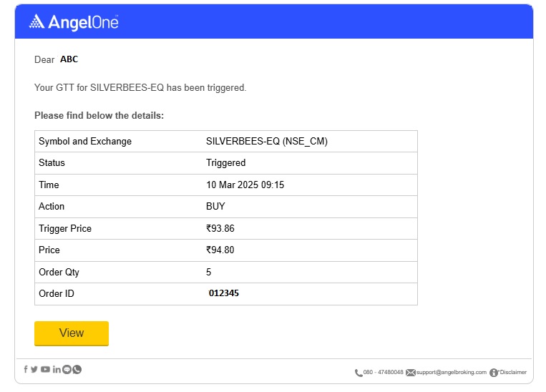The height and width of the screenshot is (392, 546).
Task: Click support@angelbroking.com email link
Action: coord(451,373)
